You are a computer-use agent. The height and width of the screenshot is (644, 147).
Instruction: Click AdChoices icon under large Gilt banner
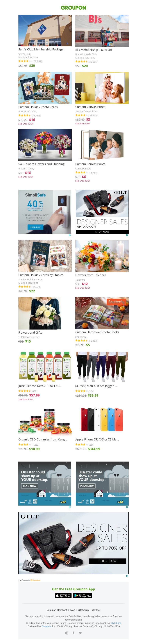(127, 575)
